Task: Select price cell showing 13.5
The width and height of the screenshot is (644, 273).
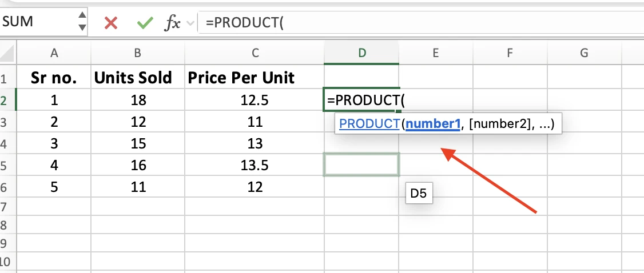Action: tap(255, 165)
